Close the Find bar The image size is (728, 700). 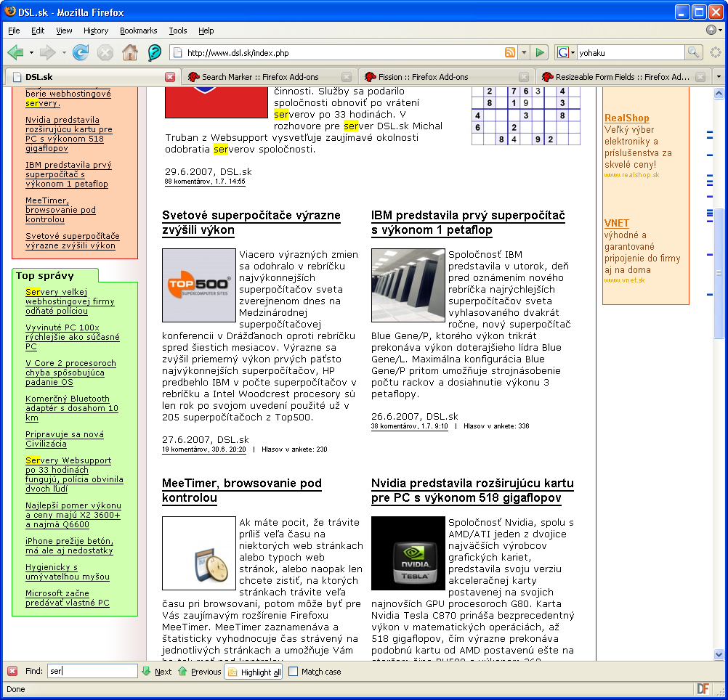pyautogui.click(x=12, y=671)
